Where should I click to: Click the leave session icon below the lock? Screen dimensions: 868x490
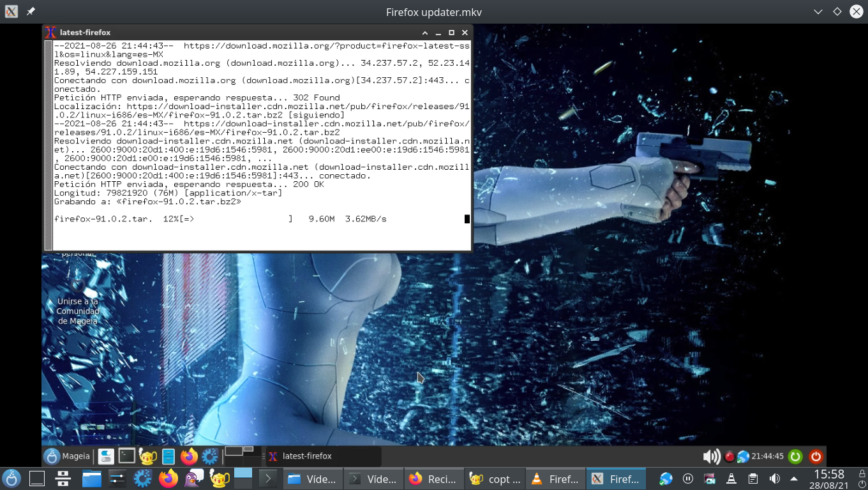[862, 485]
